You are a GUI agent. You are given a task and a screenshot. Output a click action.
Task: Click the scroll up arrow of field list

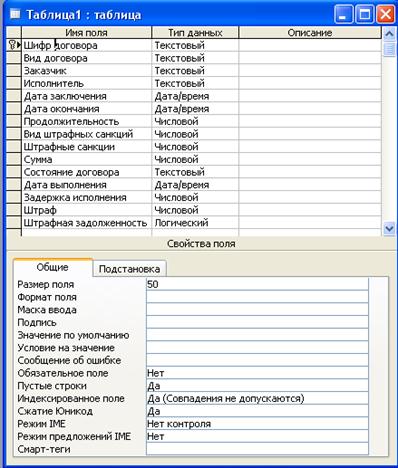pyautogui.click(x=389, y=33)
